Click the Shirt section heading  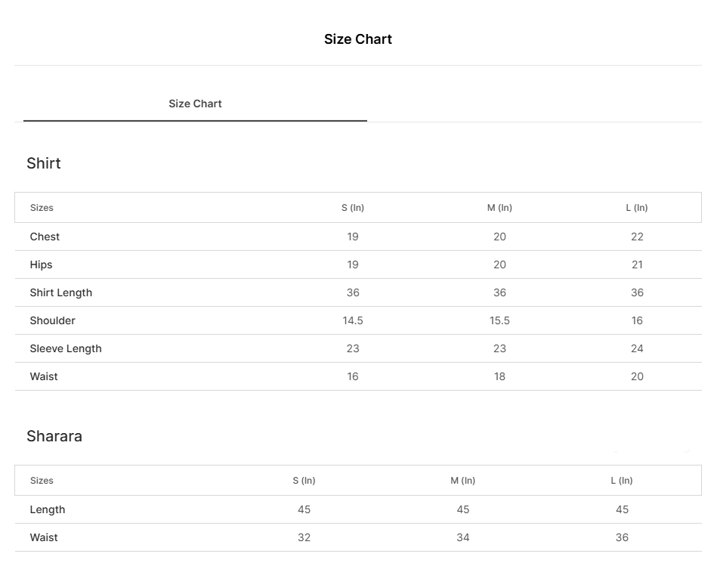point(44,163)
